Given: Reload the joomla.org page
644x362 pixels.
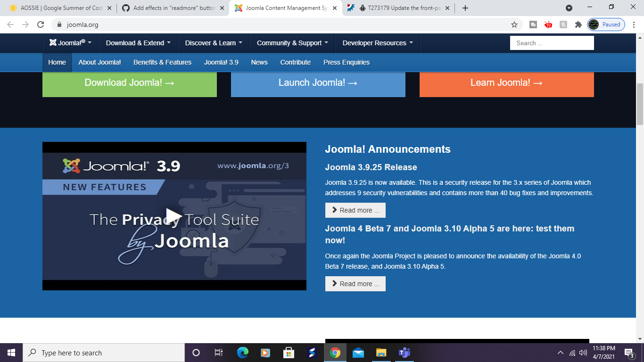Looking at the screenshot, I should (41, 25).
